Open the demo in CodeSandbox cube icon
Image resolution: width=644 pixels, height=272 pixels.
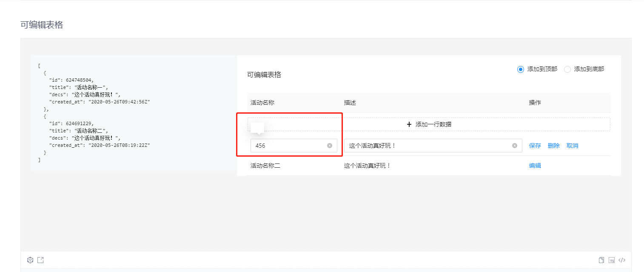30,260
